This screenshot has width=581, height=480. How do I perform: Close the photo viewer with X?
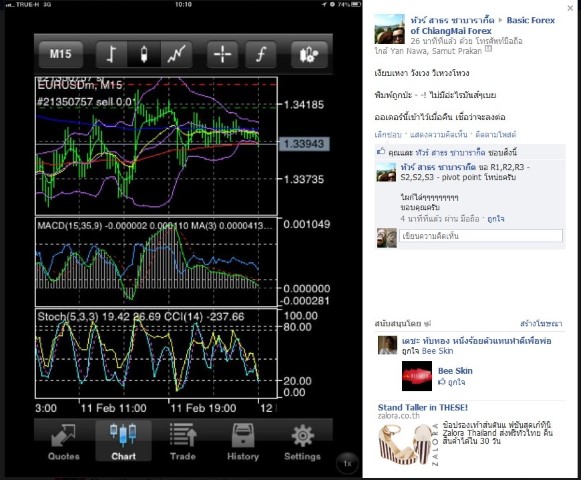570,8
